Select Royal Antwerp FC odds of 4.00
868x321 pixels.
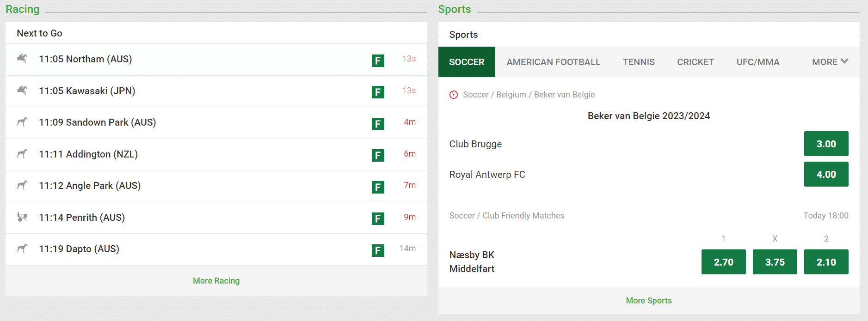(826, 174)
